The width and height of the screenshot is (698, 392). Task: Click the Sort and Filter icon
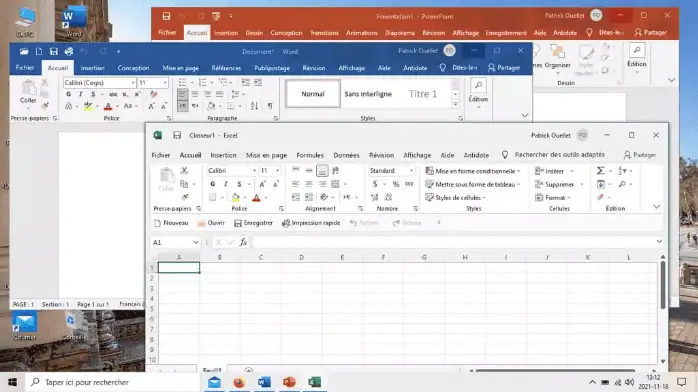click(622, 171)
